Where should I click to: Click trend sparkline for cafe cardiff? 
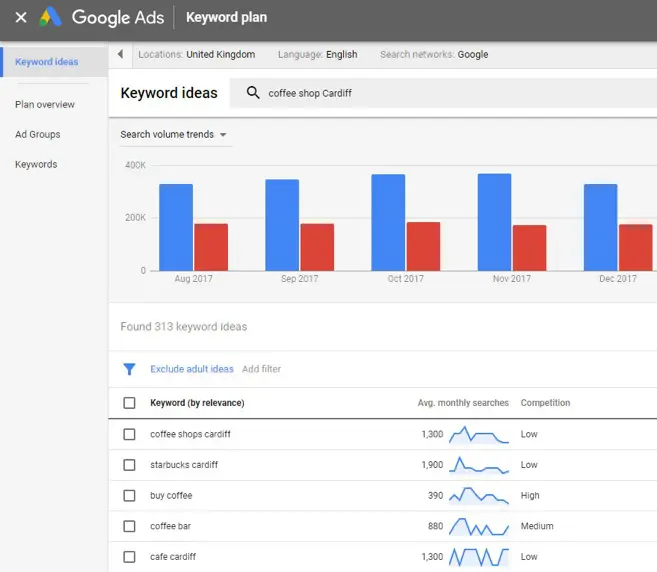[x=479, y=557]
